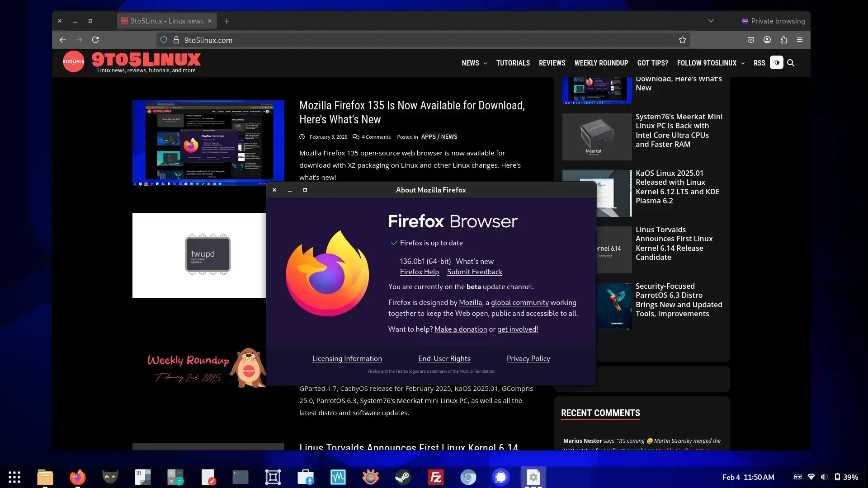
Task: Open End-User Rights in About dialog
Action: (444, 358)
